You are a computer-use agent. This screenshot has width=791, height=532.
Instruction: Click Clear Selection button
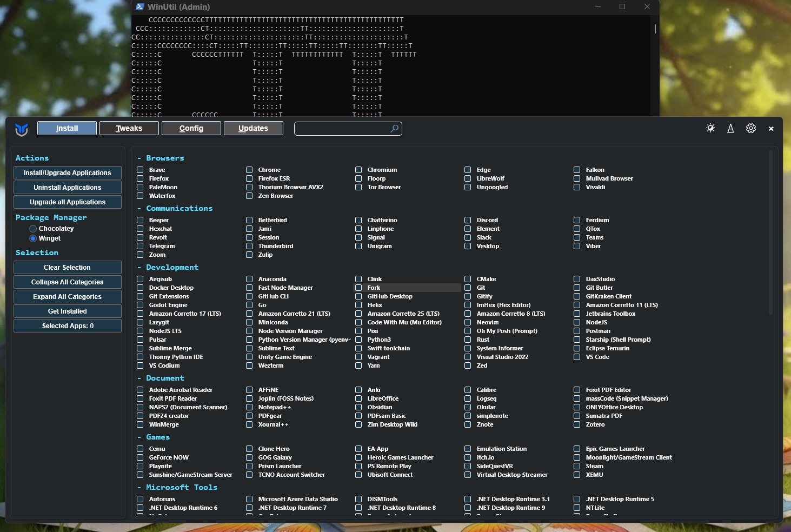pos(68,268)
